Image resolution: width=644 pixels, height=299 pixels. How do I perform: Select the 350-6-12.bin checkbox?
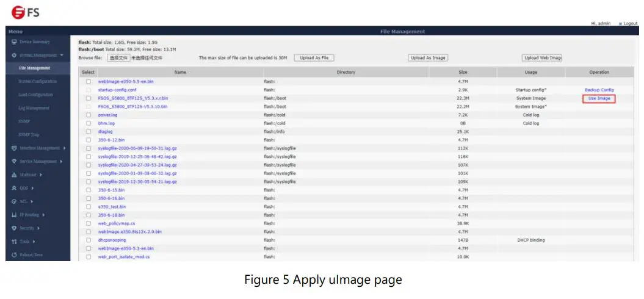[x=89, y=140]
